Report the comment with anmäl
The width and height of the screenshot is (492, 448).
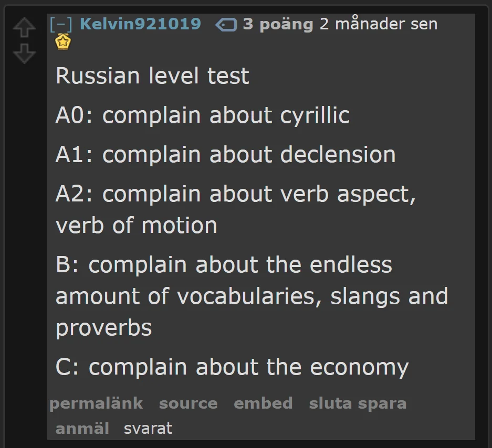82,428
